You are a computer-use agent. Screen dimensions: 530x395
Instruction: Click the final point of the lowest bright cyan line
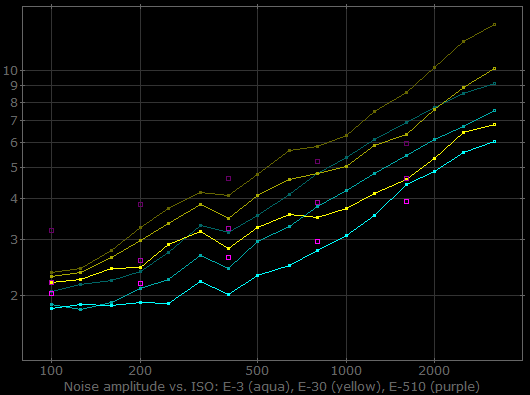[495, 142]
